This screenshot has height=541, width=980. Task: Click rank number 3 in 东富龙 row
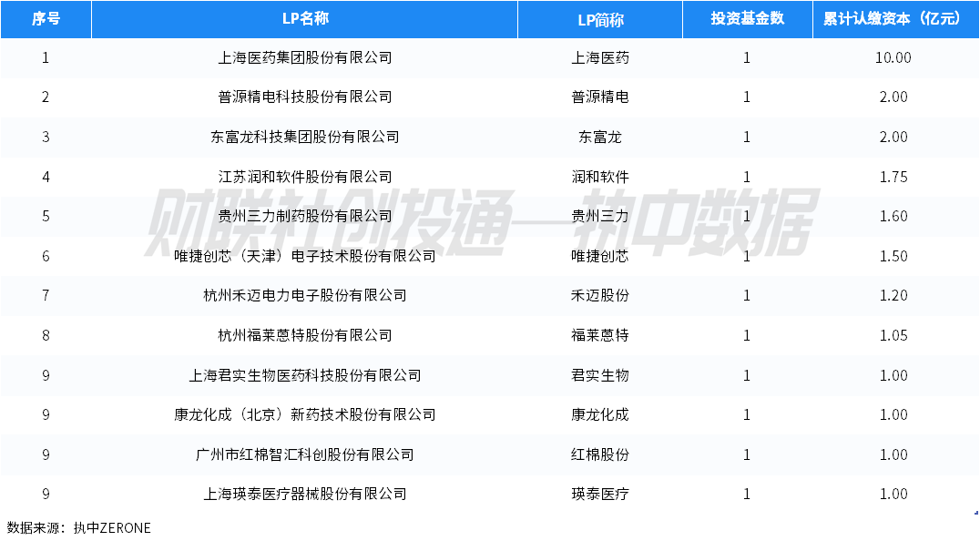46,138
